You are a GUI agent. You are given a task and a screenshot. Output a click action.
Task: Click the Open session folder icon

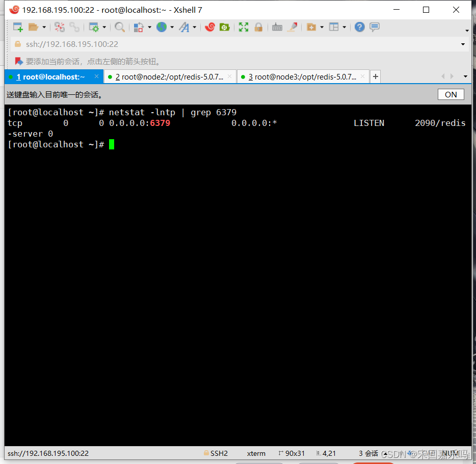click(33, 28)
